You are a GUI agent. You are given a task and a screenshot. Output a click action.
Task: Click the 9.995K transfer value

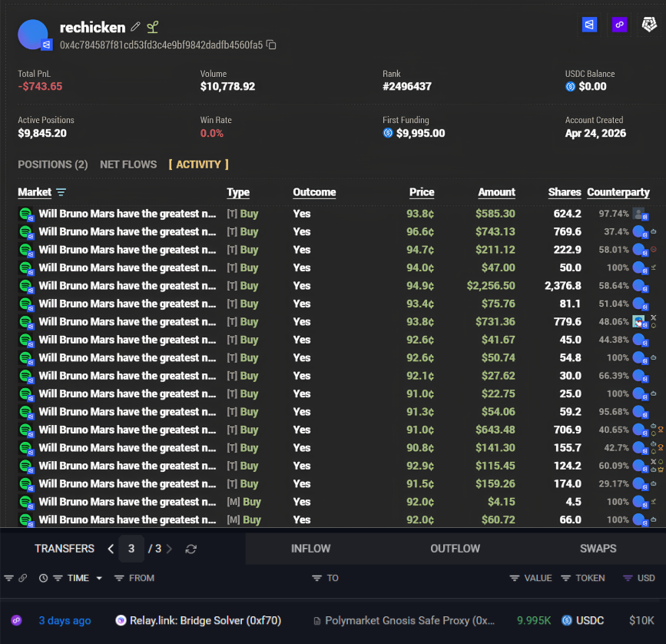pos(534,621)
